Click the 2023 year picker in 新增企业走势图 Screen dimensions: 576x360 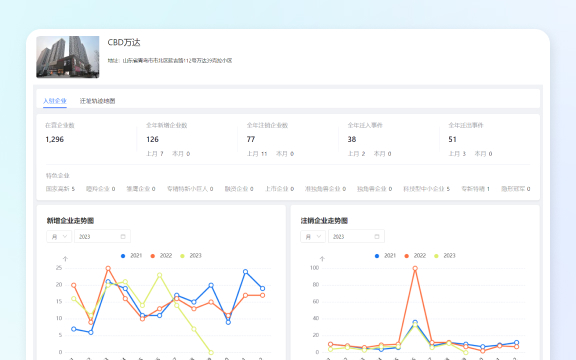102,237
